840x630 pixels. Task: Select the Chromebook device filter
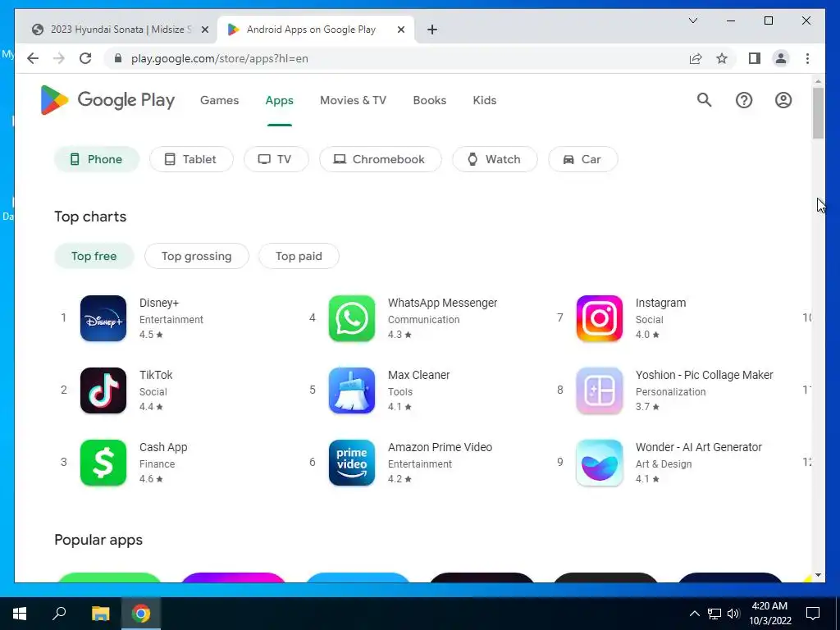(381, 159)
